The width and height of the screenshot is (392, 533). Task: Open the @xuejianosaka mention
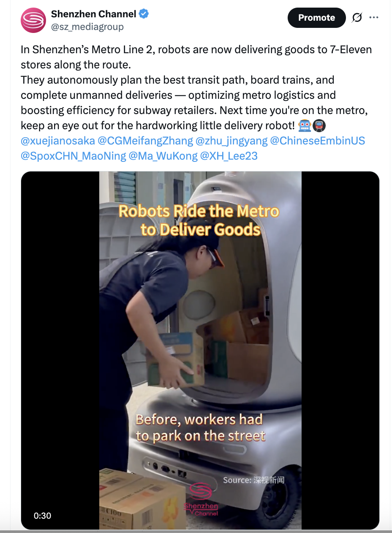(58, 141)
